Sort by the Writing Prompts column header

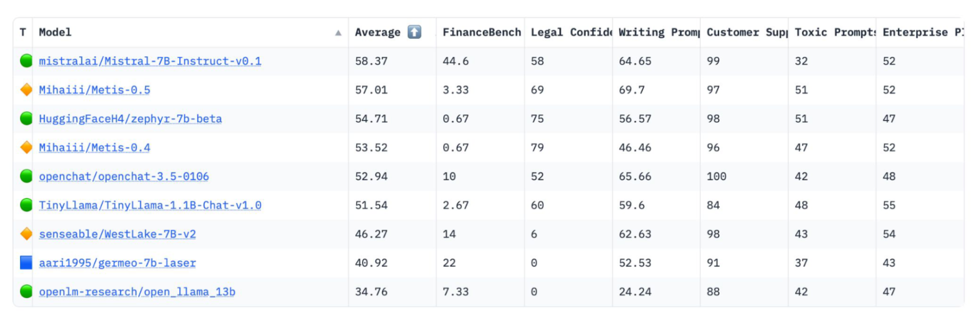[658, 32]
